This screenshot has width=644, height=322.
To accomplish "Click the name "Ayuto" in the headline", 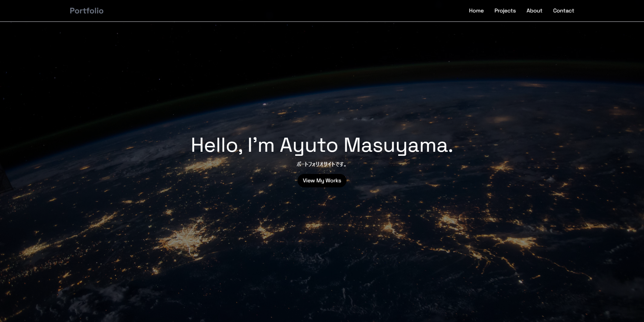I will (x=309, y=145).
